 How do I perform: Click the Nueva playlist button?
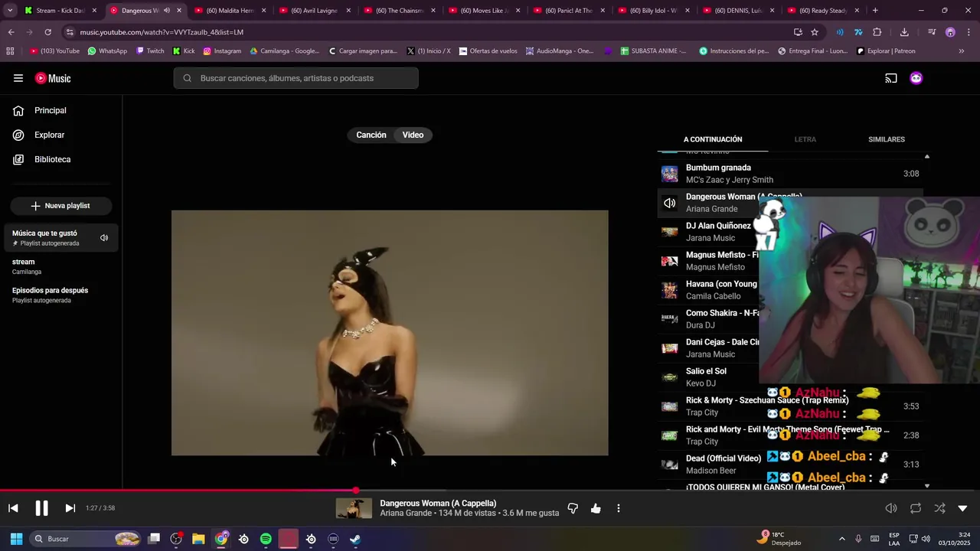pos(60,206)
